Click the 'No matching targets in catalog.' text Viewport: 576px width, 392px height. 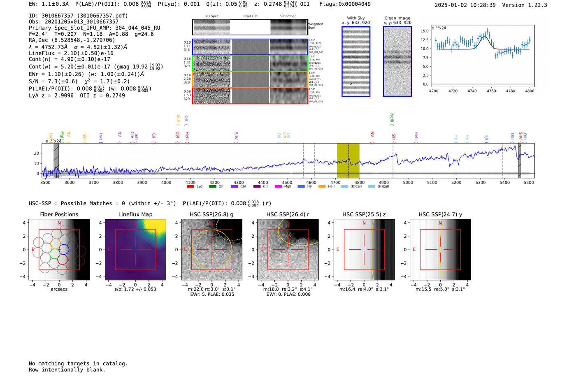click(78, 364)
